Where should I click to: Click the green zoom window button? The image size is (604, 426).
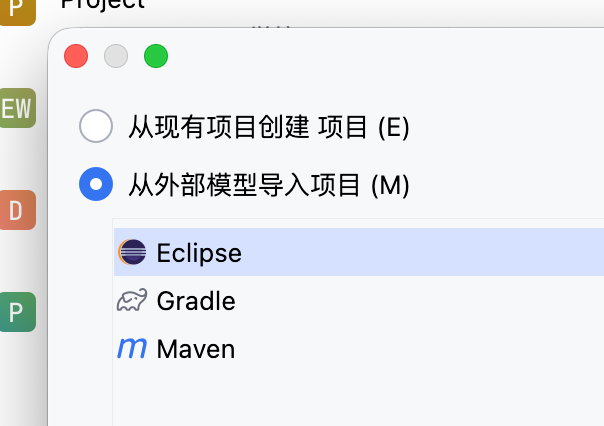pos(156,56)
